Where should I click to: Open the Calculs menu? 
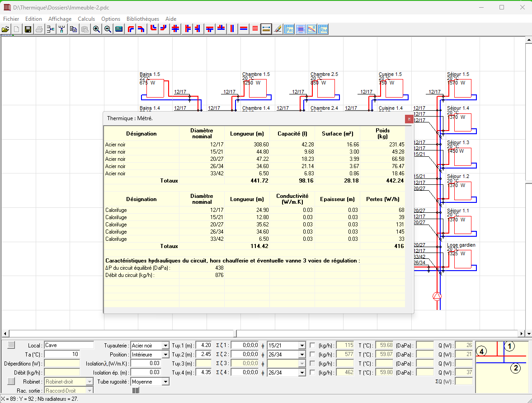click(x=86, y=19)
